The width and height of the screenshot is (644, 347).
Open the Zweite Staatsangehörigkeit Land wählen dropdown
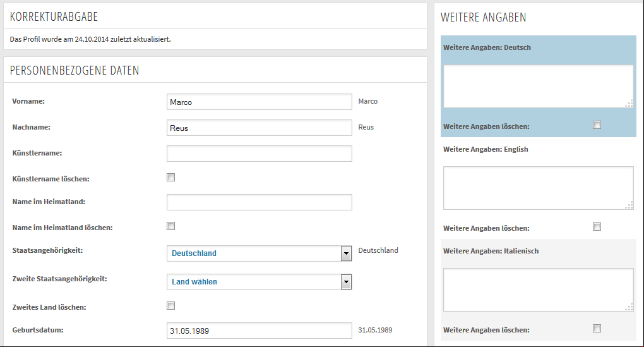(259, 282)
